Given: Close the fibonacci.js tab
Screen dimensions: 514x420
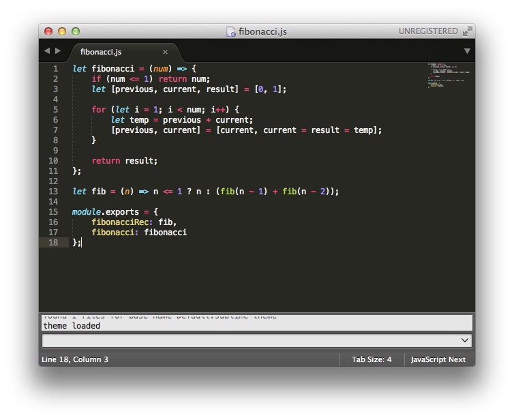Looking at the screenshot, I should [x=165, y=52].
